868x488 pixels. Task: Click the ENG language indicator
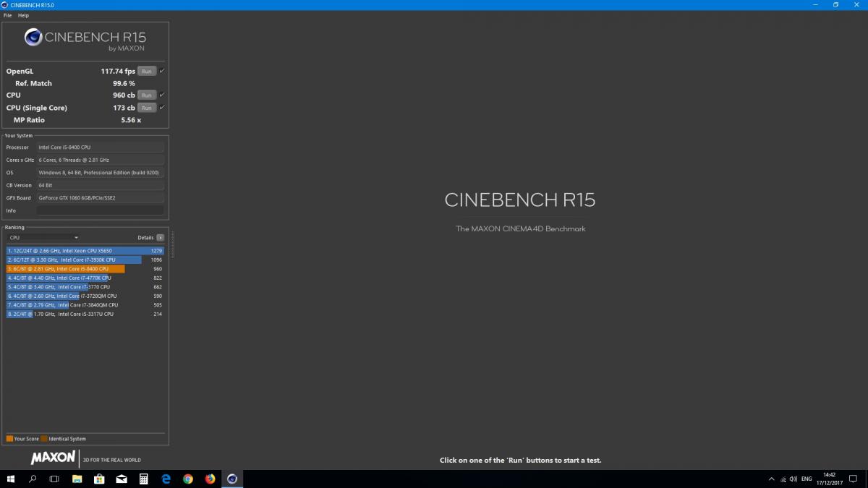pos(807,479)
